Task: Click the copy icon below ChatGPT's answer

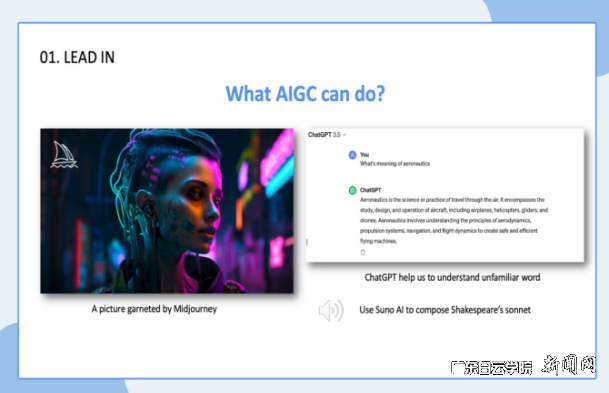Action: 363,252
